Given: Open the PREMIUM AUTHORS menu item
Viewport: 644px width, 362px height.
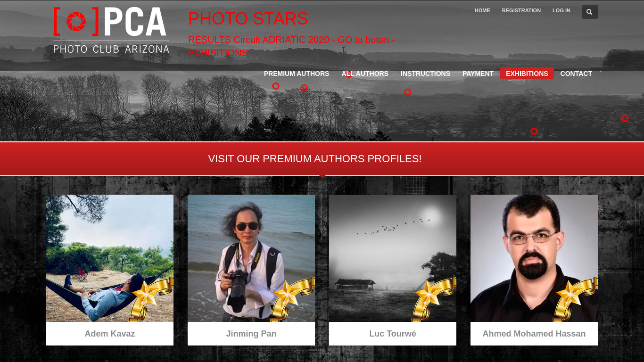Looking at the screenshot, I should [297, 74].
